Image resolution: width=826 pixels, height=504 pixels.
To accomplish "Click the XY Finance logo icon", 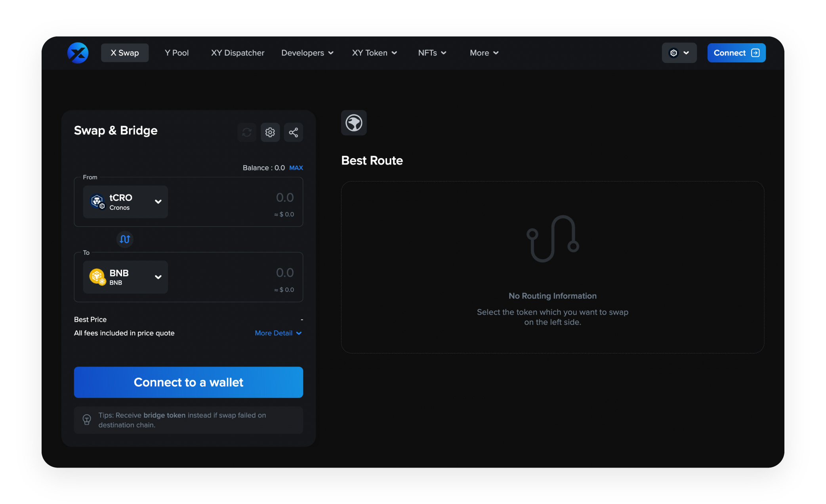I will point(78,53).
